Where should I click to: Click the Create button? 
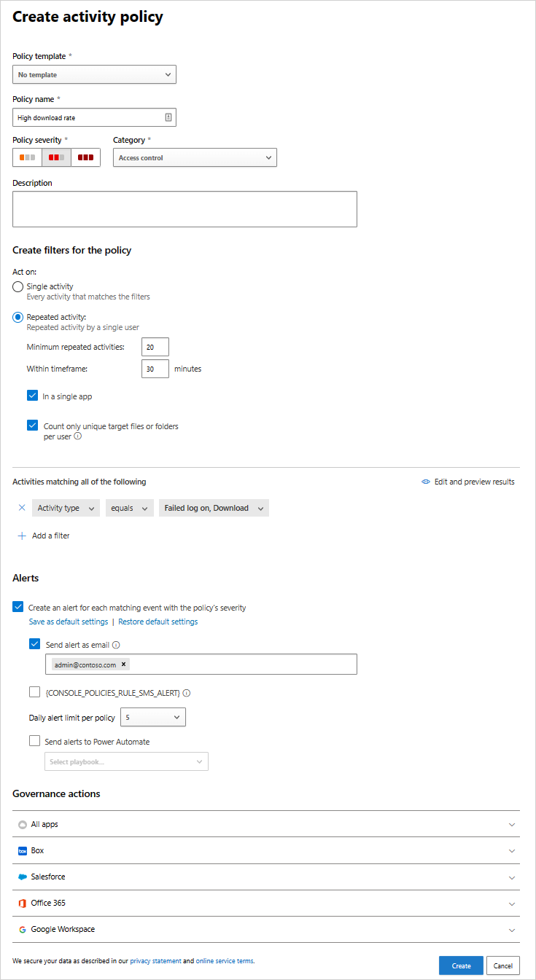tap(461, 965)
